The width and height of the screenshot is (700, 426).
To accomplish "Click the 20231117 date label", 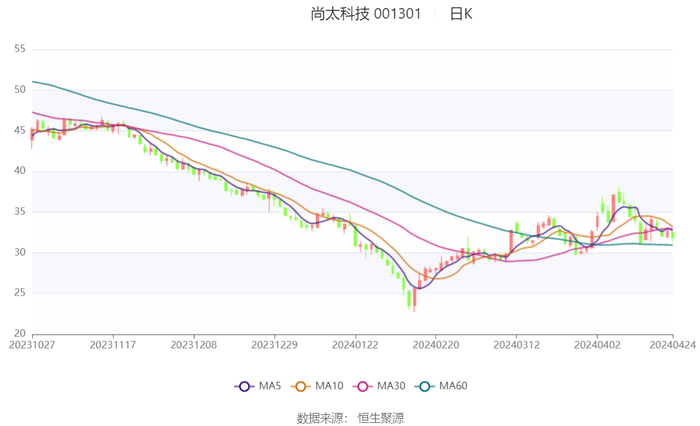I will [x=113, y=343].
